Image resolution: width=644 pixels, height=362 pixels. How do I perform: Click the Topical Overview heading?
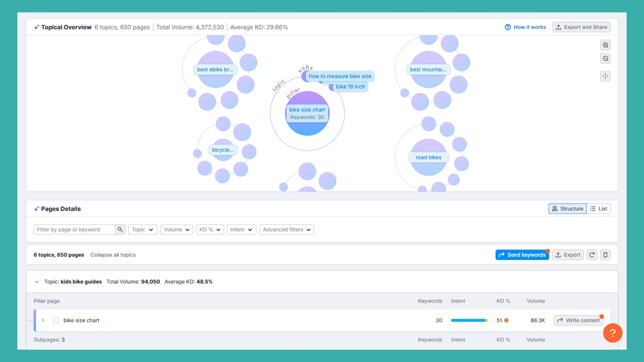66,27
